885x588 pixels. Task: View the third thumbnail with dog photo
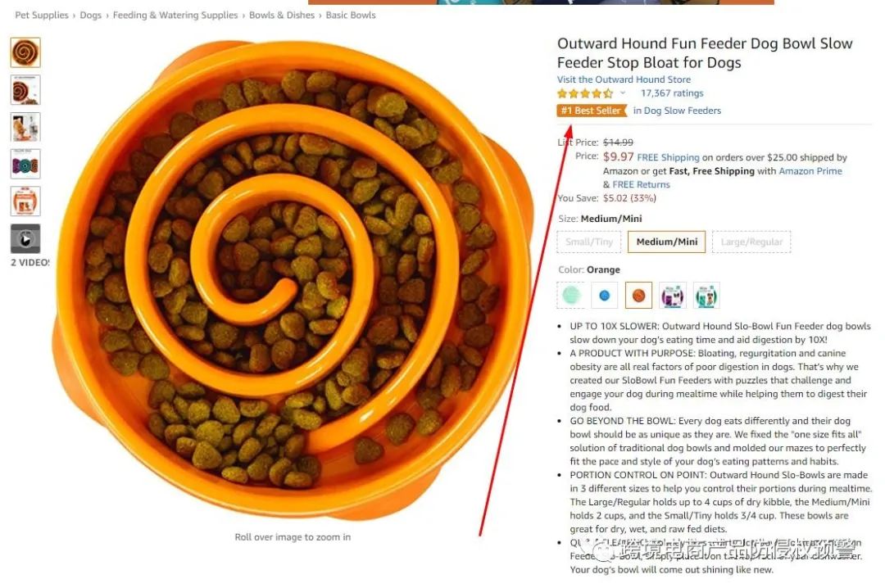[25, 127]
